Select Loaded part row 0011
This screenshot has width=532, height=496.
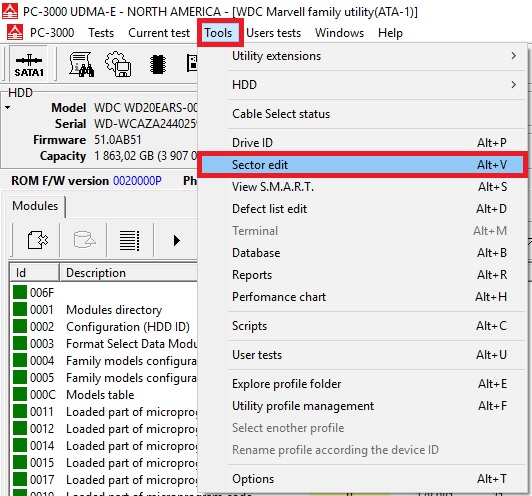point(104,411)
